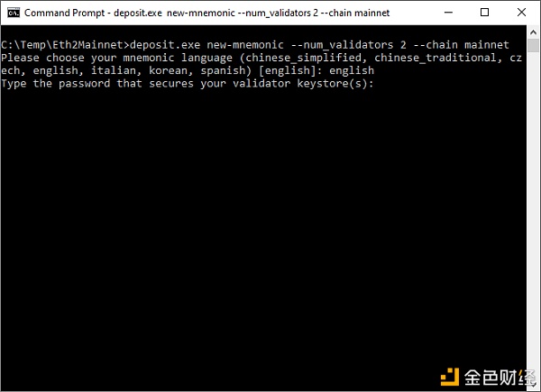Click after the keystore(s): password prompt

tap(381, 84)
